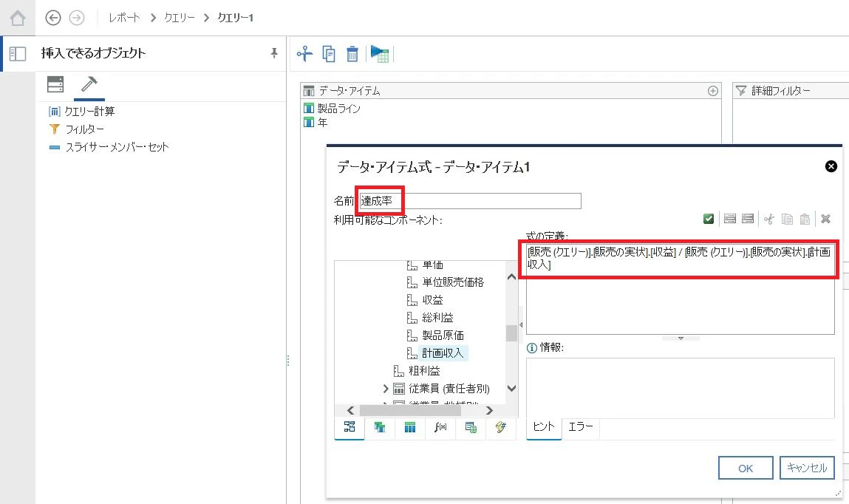Screen dimensions: 849x504
Task: Open the functions f(x) tab
Action: pyautogui.click(x=440, y=427)
